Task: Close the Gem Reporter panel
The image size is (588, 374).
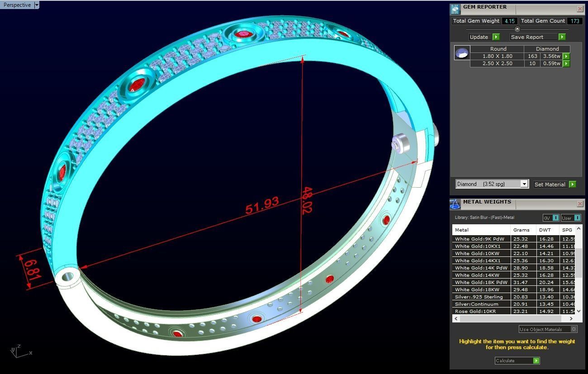Action: click(x=580, y=9)
